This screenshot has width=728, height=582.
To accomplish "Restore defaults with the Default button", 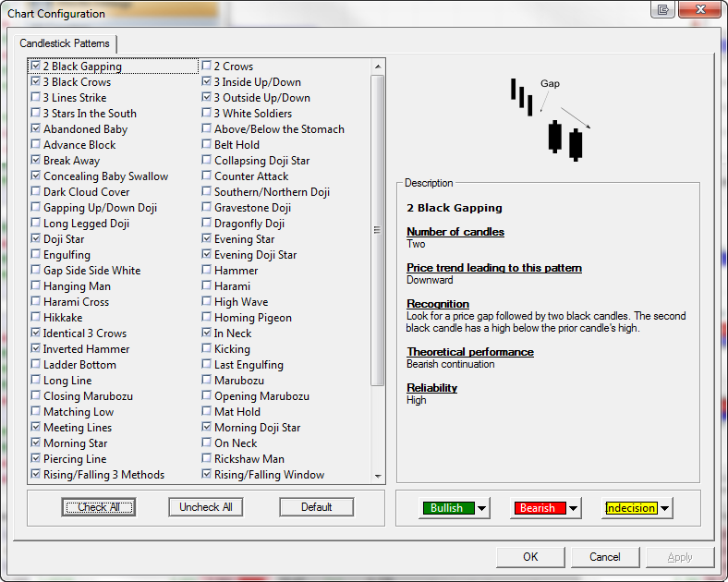I will 316,507.
